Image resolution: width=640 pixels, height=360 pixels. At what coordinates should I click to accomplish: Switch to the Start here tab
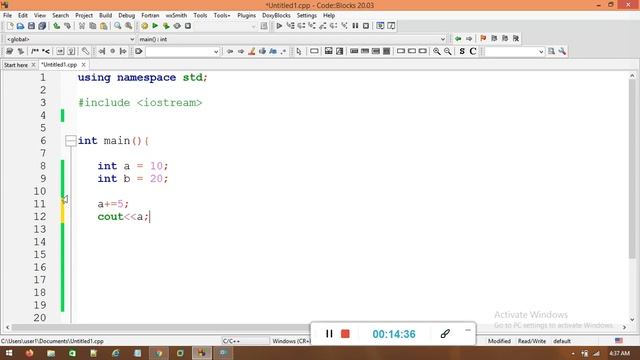(16, 65)
